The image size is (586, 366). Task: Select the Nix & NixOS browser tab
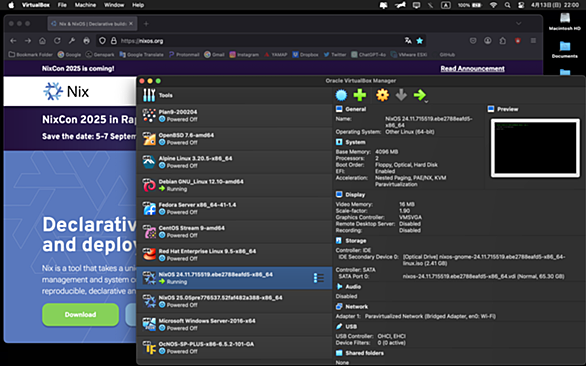pos(92,24)
